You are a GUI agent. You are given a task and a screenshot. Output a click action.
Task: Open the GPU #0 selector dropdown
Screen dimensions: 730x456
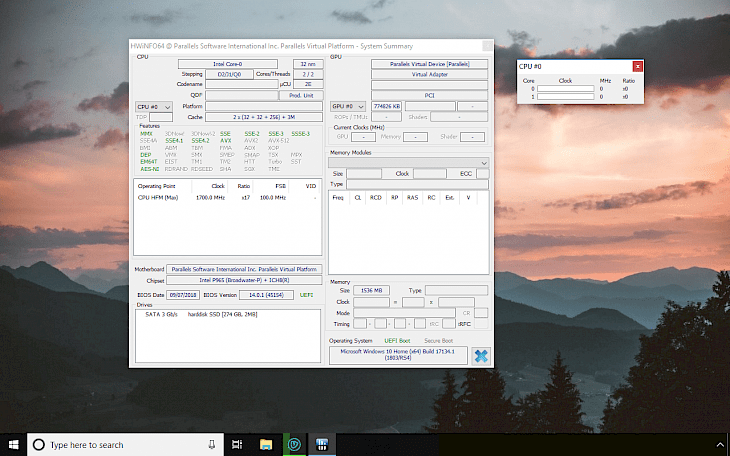tap(348, 107)
